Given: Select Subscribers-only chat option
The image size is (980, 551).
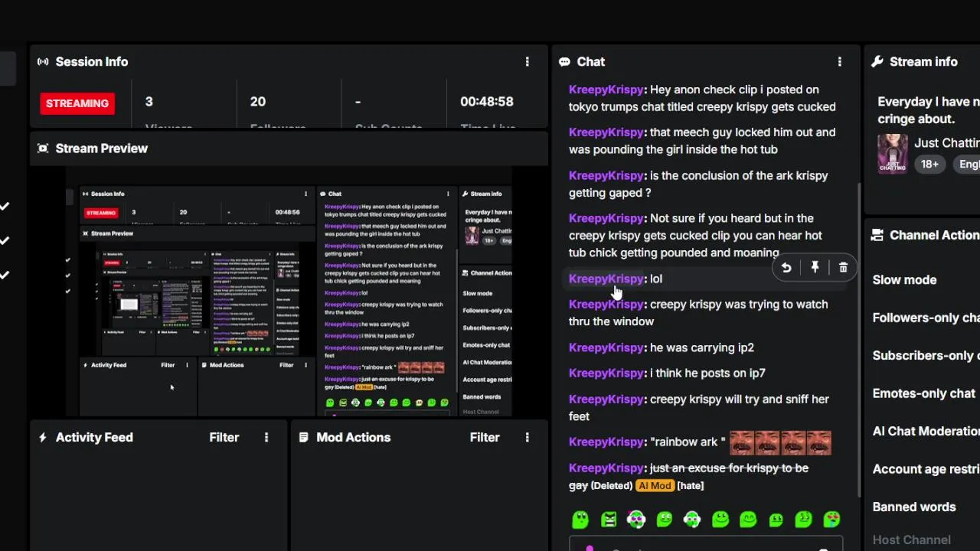Looking at the screenshot, I should (x=926, y=356).
